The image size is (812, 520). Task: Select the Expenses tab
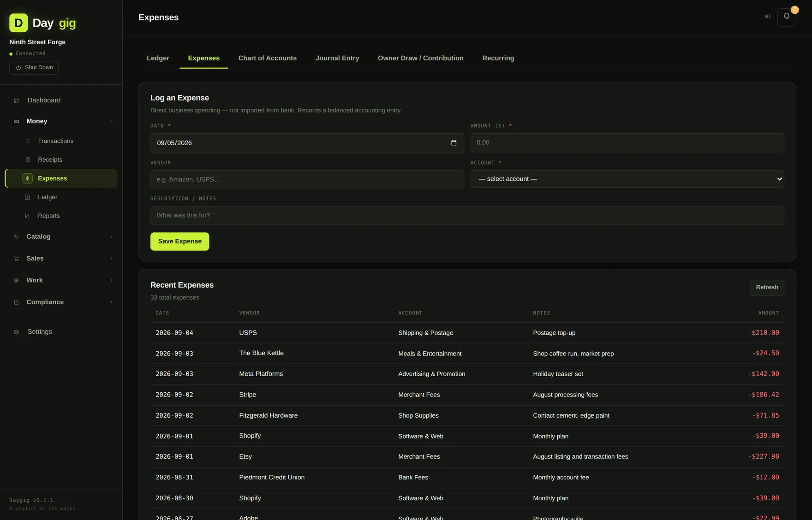[x=203, y=58]
